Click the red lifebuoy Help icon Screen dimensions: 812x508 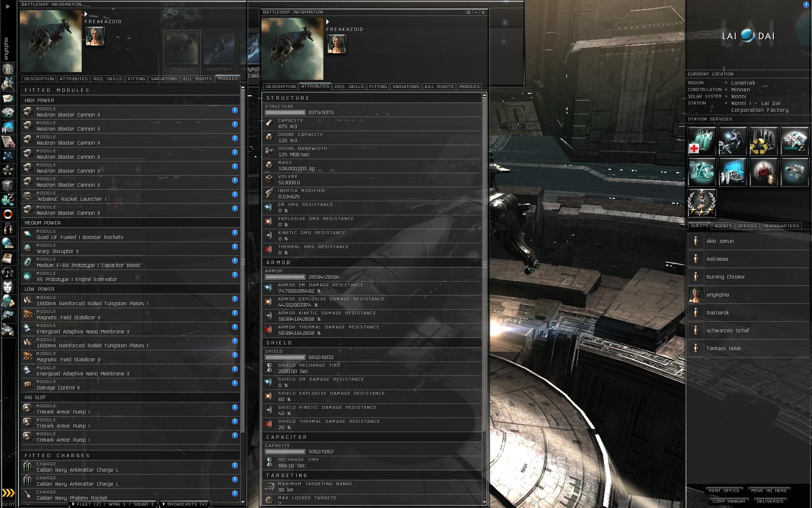coord(8,213)
